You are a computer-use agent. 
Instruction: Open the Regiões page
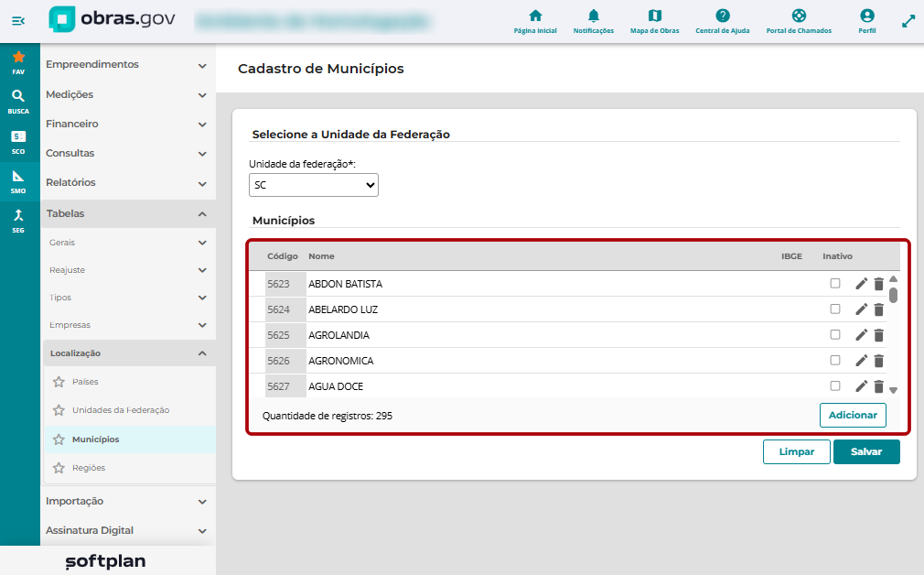[89, 468]
